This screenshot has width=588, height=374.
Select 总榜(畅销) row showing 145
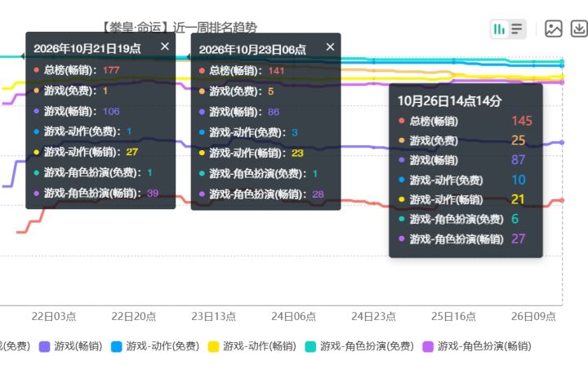[465, 121]
